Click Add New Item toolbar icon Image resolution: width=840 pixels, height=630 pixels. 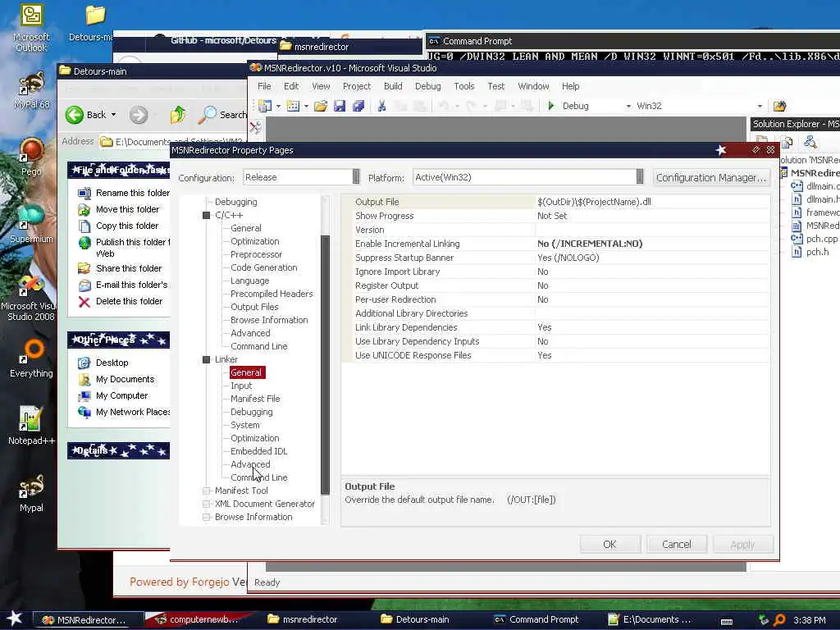(293, 106)
